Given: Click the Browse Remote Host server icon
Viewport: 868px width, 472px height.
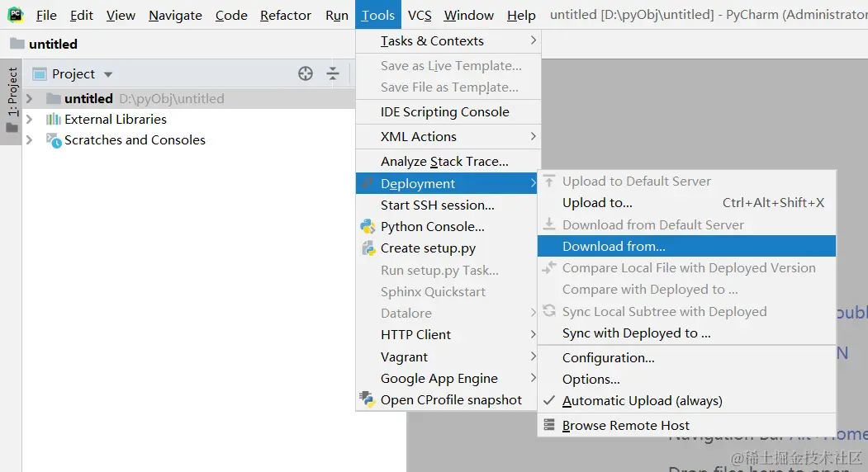Looking at the screenshot, I should click(549, 425).
